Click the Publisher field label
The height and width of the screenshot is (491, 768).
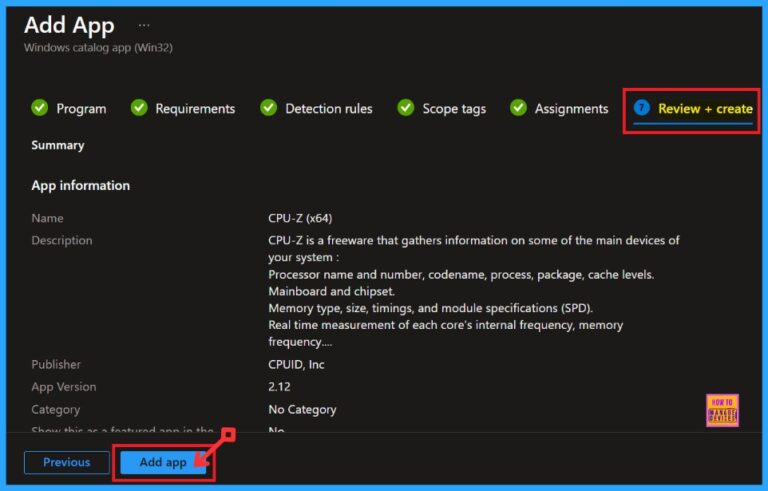(56, 365)
